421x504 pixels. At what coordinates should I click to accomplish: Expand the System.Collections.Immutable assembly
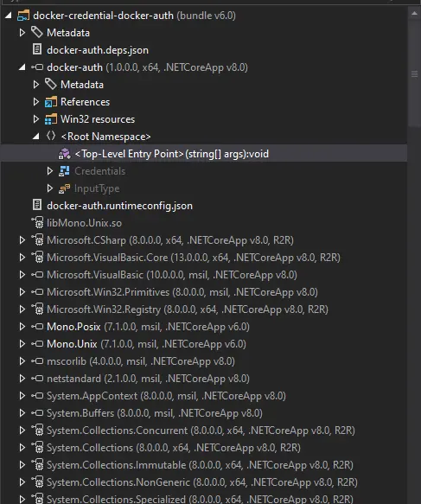22,465
